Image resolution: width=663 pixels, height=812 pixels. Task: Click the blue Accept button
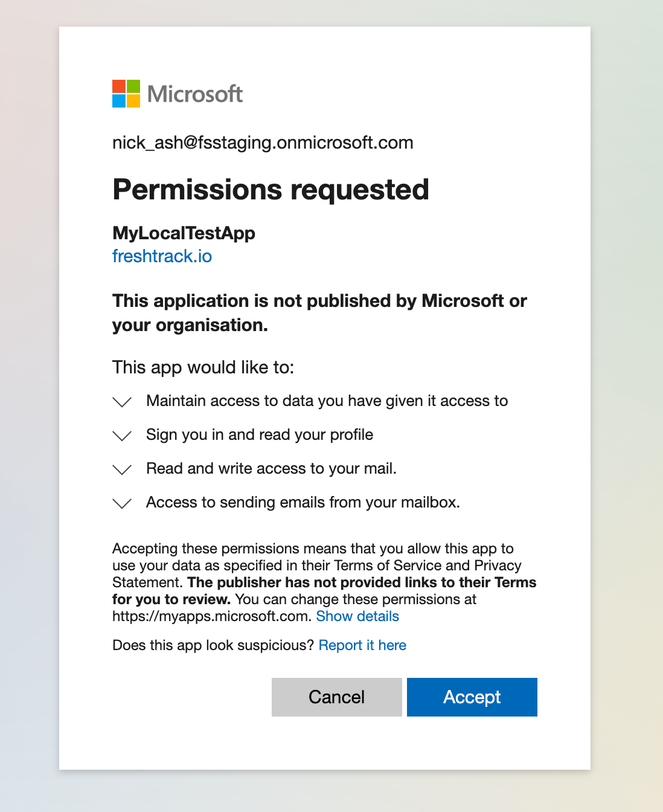(x=472, y=697)
